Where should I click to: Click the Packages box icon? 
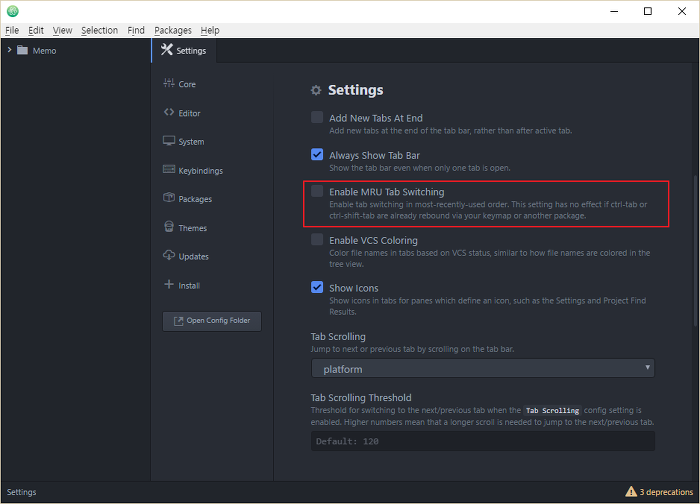(169, 197)
